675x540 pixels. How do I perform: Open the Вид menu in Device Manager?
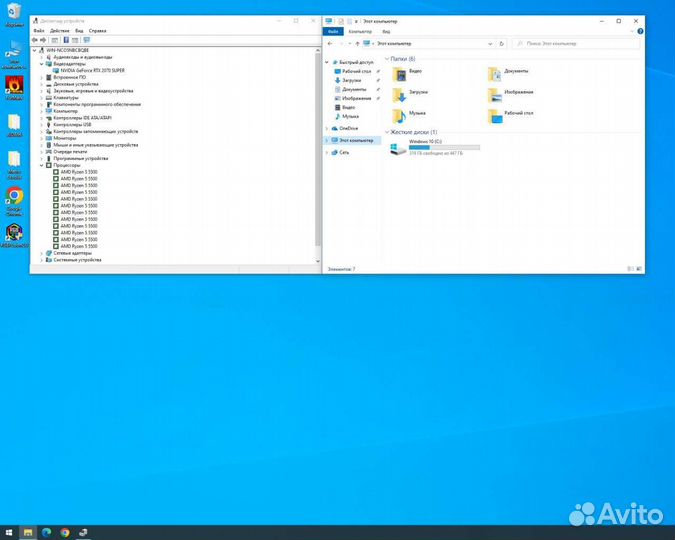click(79, 31)
